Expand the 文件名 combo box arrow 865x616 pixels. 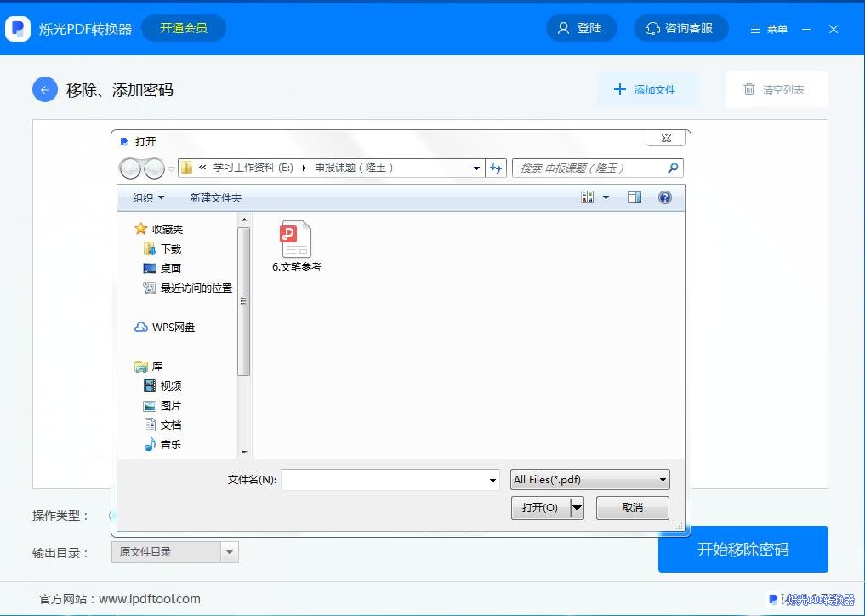pyautogui.click(x=492, y=481)
